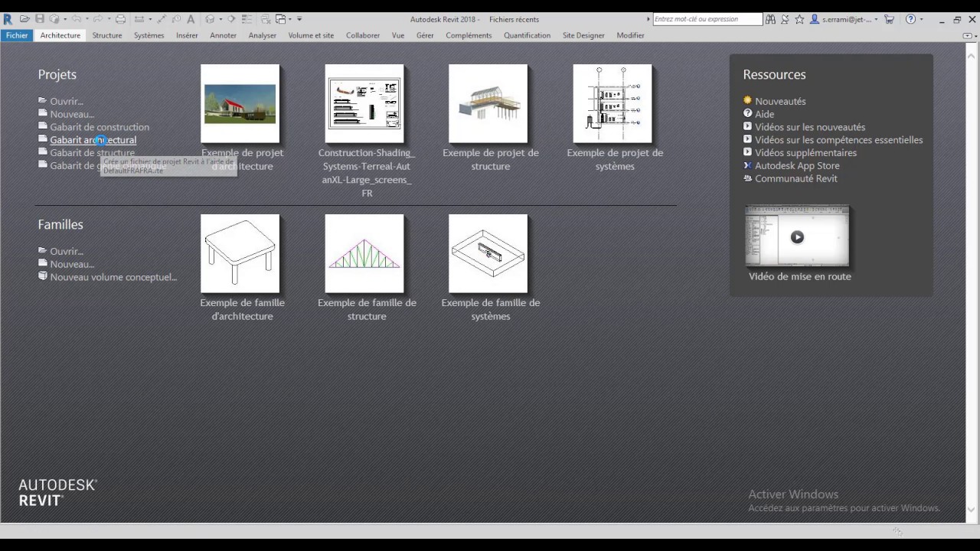The image size is (980, 551).
Task: Select the Aligned dimension tool
Action: [162, 19]
